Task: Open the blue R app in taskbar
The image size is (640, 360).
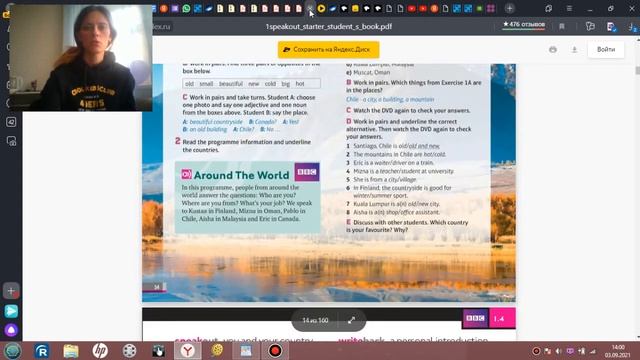Action: point(42,351)
